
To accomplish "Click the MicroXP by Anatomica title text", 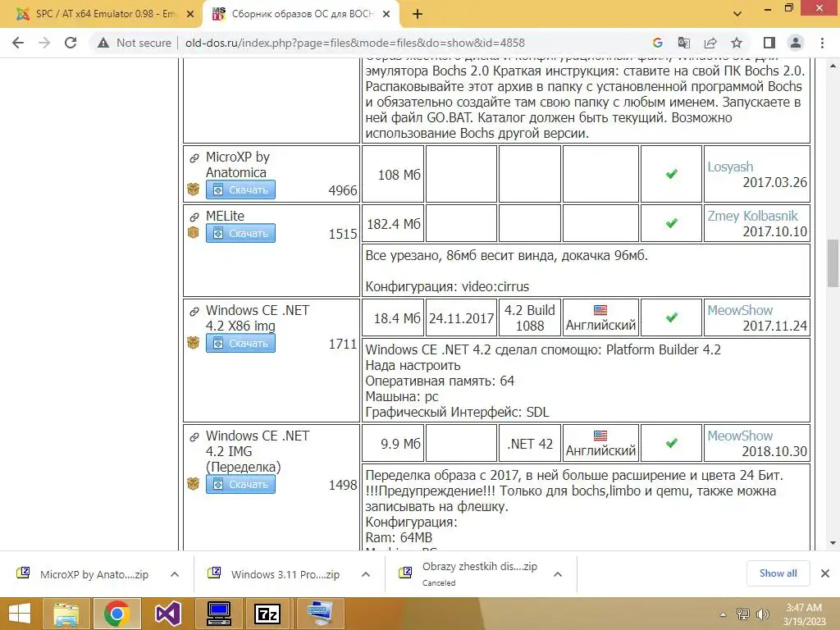I will click(x=238, y=164).
